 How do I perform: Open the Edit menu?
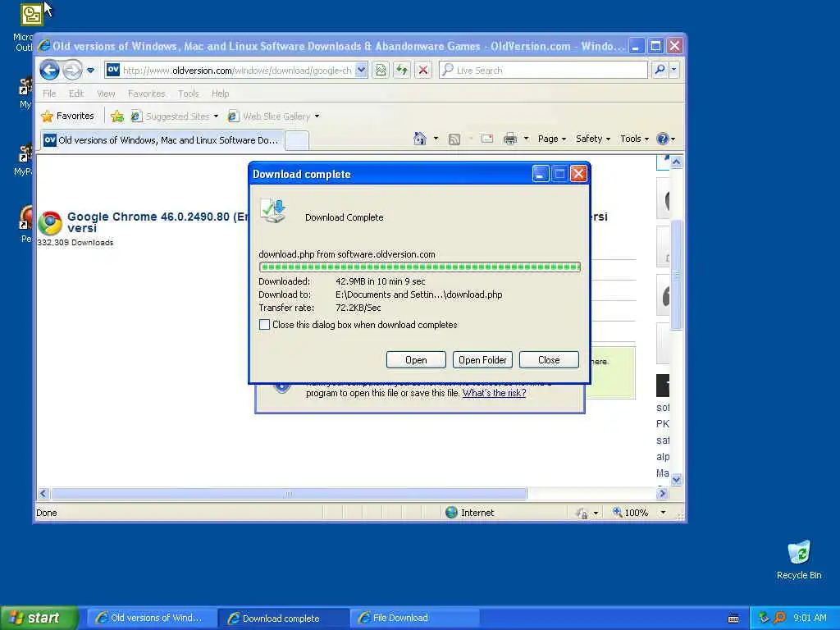click(76, 94)
